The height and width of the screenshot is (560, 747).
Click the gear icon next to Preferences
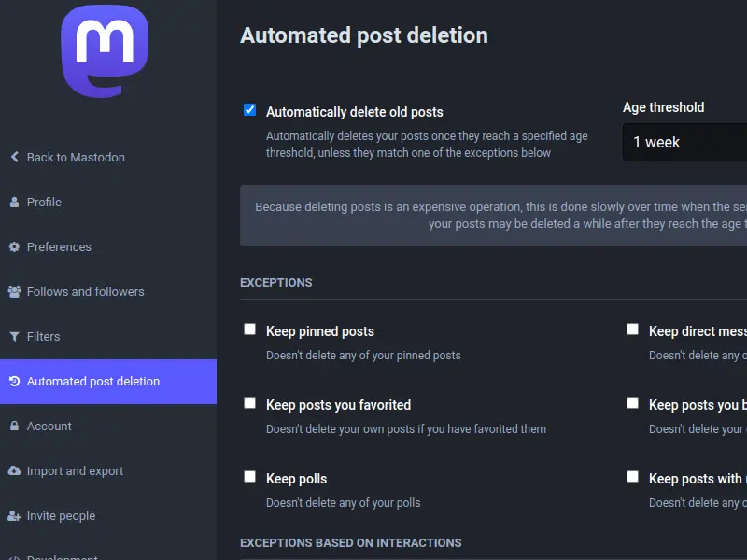(14, 247)
